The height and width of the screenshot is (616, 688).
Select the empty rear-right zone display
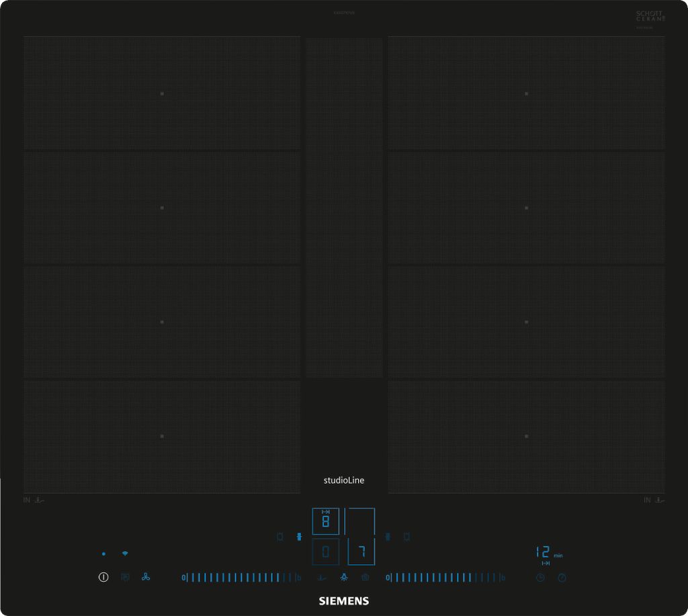coord(361,521)
